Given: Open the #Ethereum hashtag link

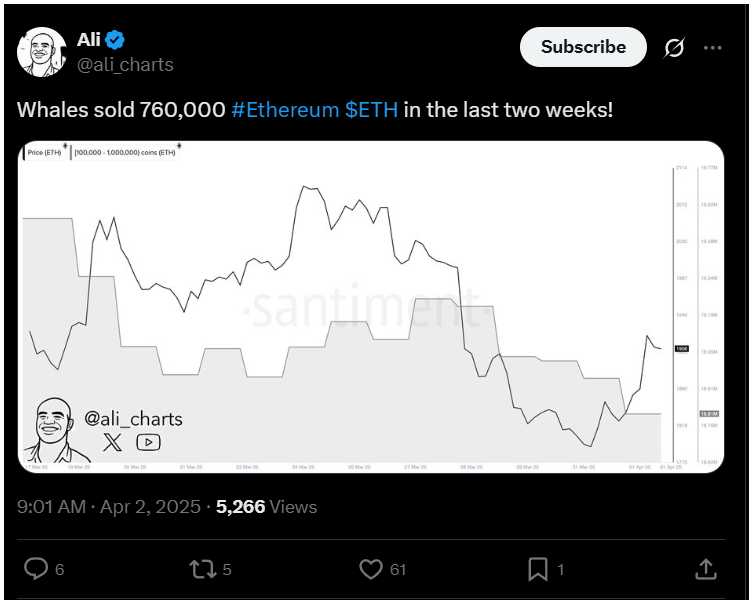Looking at the screenshot, I should (285, 109).
